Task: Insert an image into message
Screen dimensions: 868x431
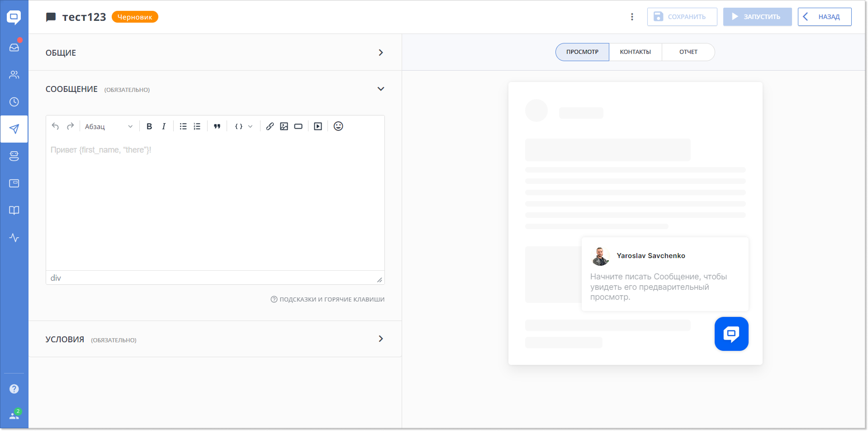Action: 284,126
